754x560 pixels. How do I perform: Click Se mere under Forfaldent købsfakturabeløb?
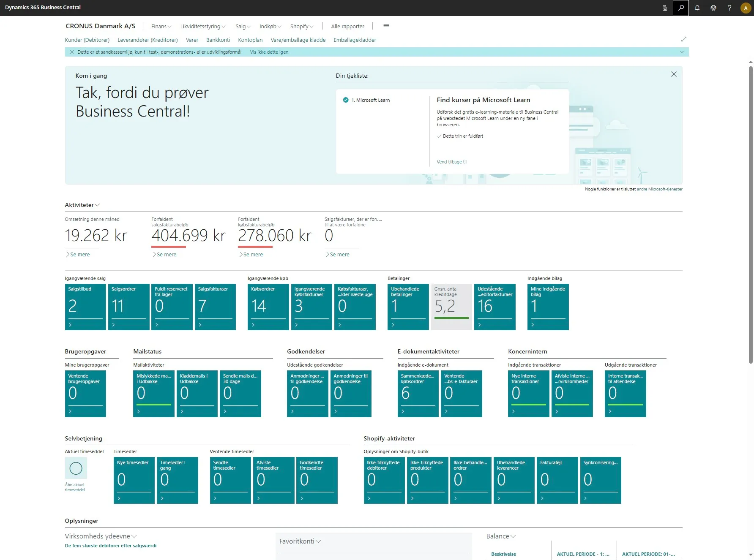coord(251,254)
